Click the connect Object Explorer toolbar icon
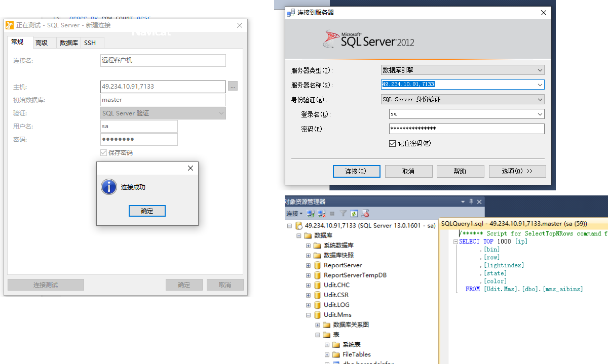The width and height of the screenshot is (608, 364). [311, 214]
